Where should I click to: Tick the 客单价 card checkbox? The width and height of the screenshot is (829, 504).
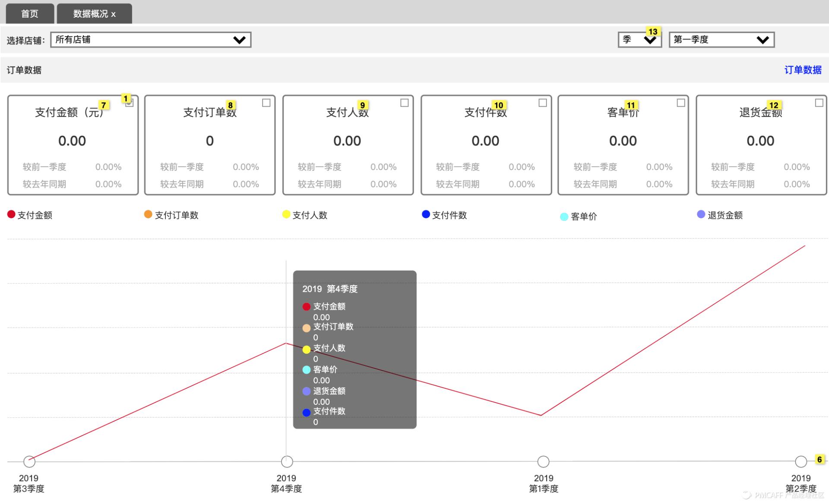(x=681, y=103)
